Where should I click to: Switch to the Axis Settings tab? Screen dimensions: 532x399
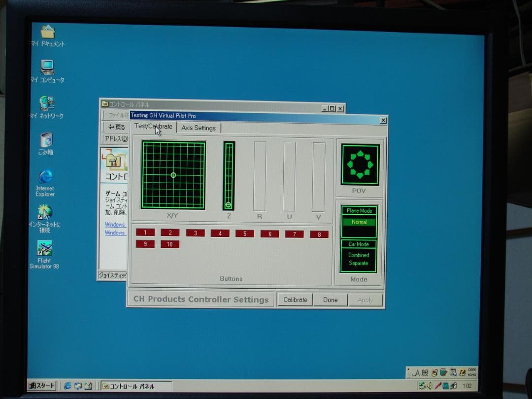[x=199, y=128]
